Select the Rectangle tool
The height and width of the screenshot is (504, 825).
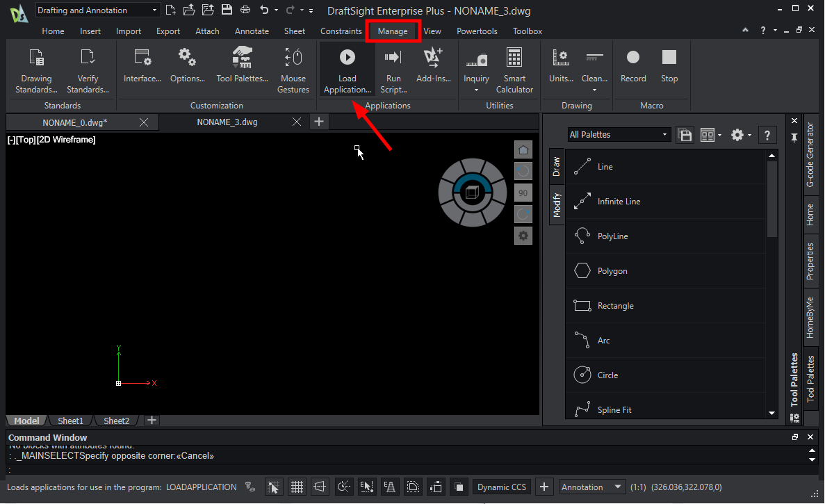(x=666, y=306)
